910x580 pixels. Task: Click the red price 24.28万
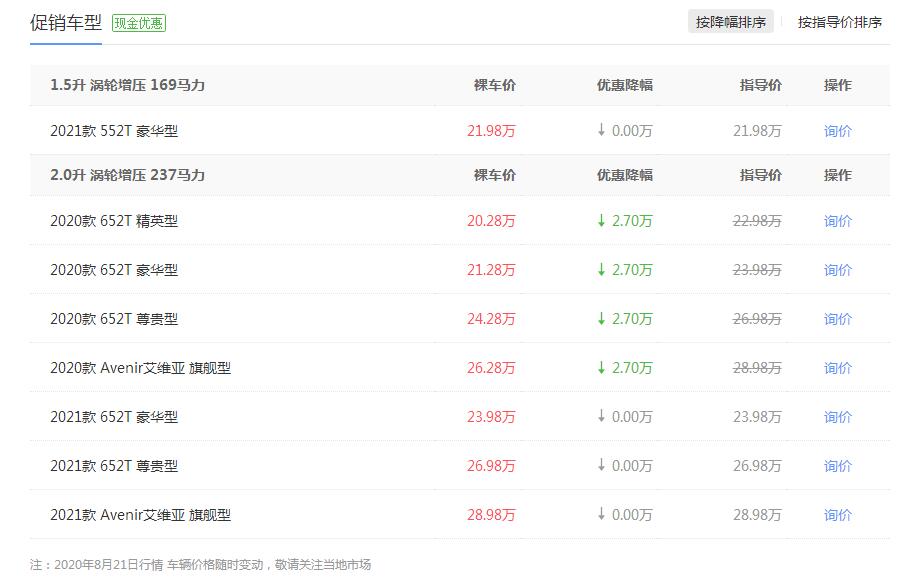click(x=491, y=319)
